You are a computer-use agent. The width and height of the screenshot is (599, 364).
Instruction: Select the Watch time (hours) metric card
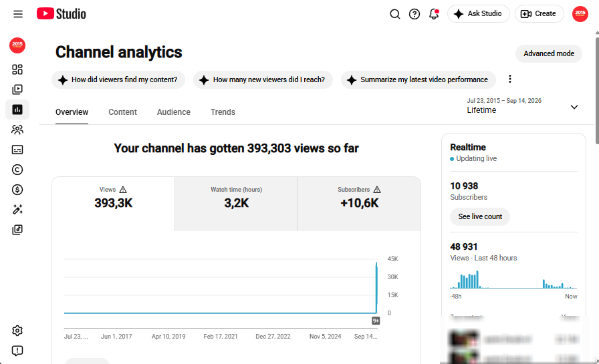[236, 204]
